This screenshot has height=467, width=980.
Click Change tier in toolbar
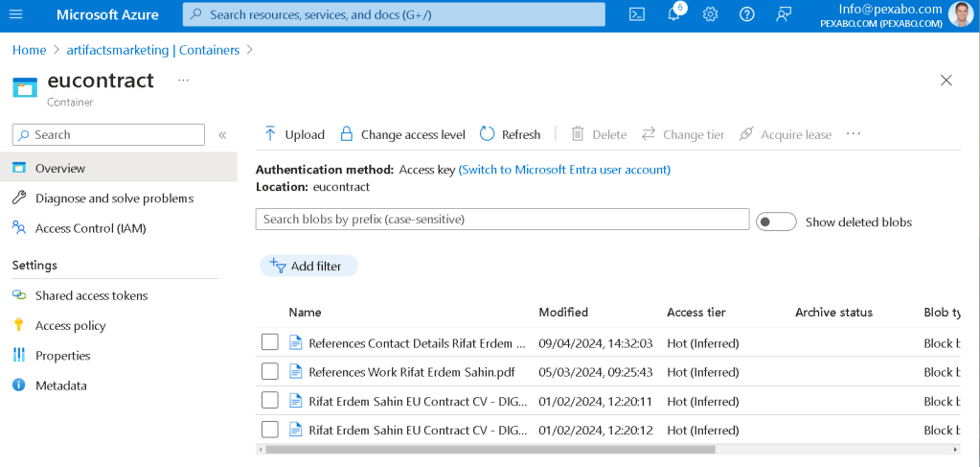click(683, 134)
